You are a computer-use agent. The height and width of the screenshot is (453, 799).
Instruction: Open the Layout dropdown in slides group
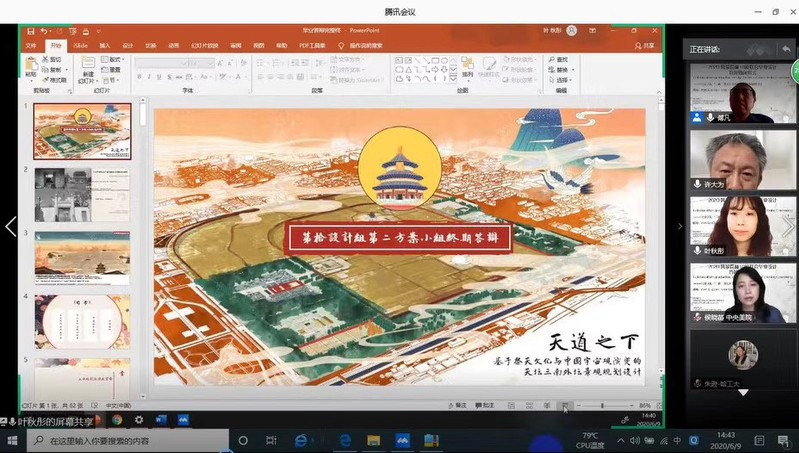pos(111,60)
